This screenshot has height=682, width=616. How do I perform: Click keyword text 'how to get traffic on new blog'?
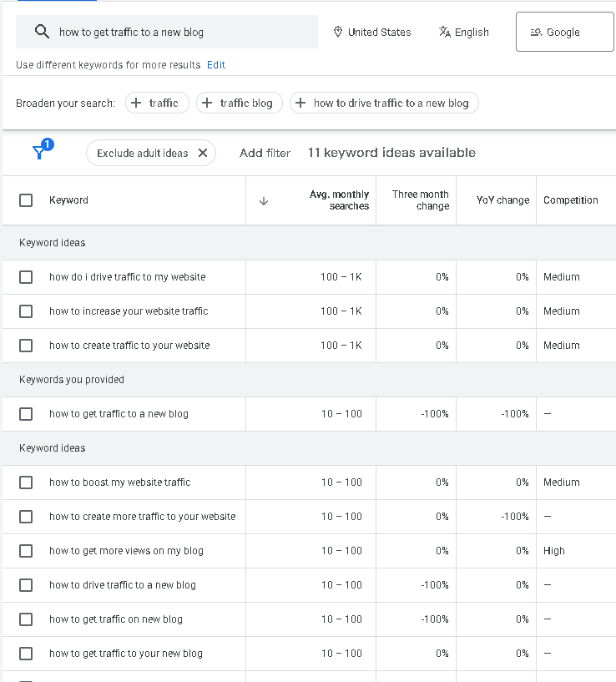pyautogui.click(x=116, y=619)
